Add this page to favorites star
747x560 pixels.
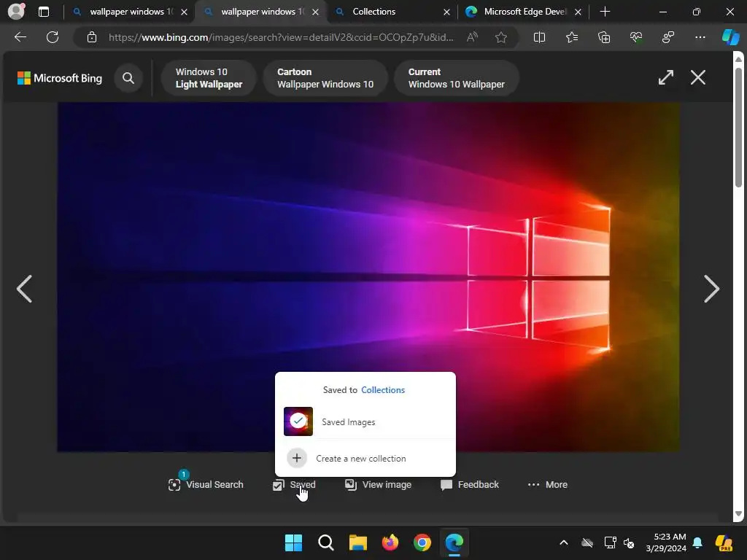click(x=500, y=37)
